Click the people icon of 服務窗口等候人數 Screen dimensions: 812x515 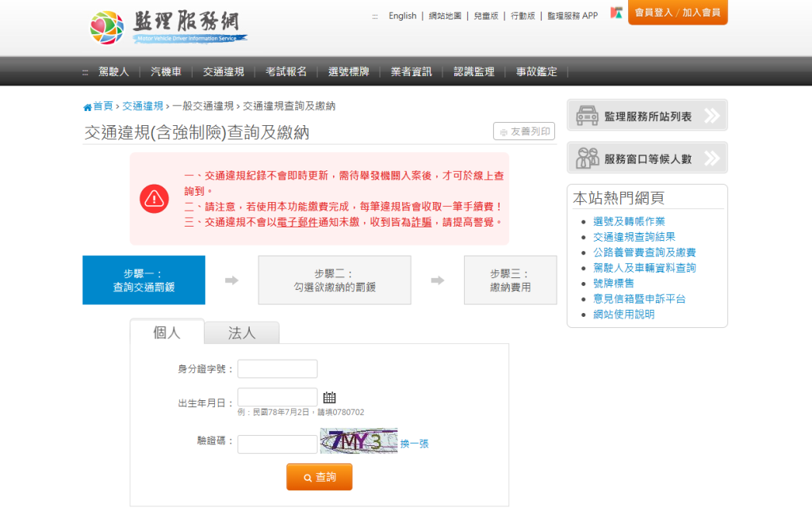pyautogui.click(x=588, y=158)
